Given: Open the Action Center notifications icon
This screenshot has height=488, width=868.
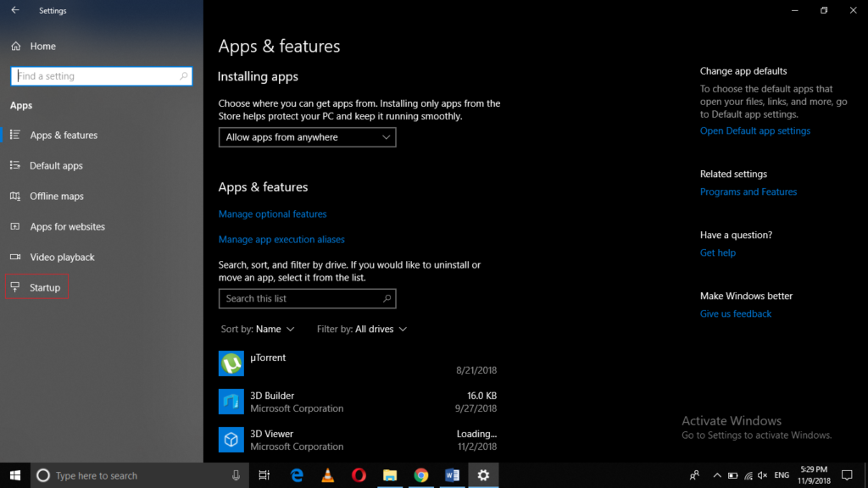Looking at the screenshot, I should [x=847, y=475].
